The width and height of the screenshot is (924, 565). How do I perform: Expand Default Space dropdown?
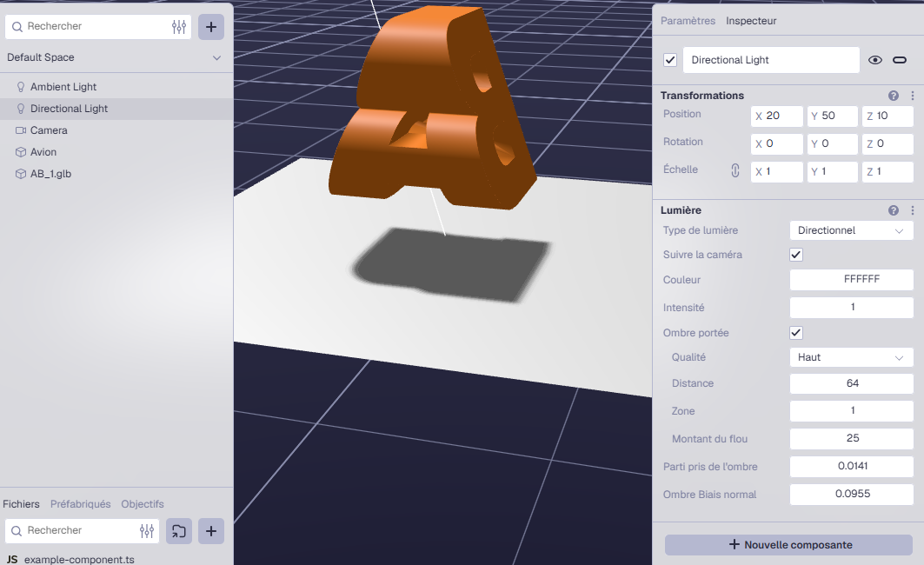click(x=216, y=57)
